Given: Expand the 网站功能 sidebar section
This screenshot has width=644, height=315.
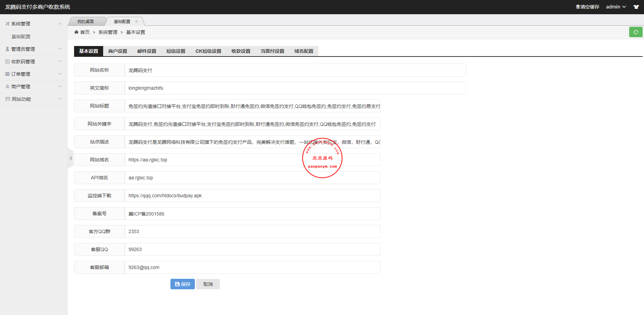Looking at the screenshot, I should coord(33,99).
